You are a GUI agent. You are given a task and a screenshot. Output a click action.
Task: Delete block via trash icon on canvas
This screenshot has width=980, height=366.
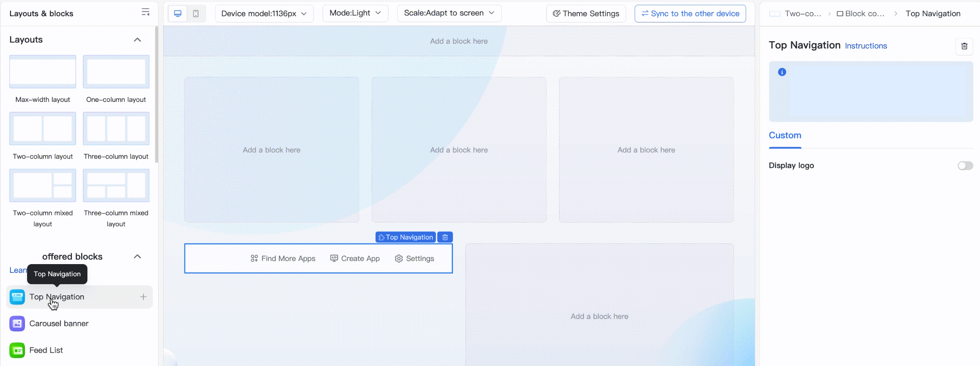coord(445,237)
